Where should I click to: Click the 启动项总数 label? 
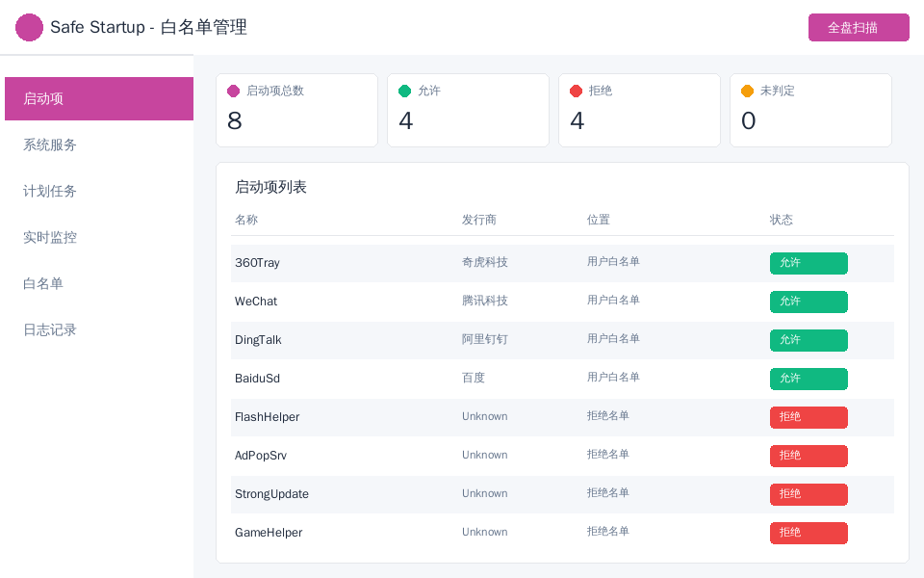275,91
